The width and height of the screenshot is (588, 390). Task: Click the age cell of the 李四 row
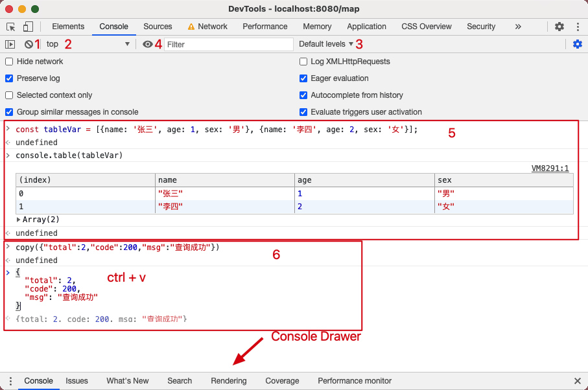pyautogui.click(x=364, y=207)
